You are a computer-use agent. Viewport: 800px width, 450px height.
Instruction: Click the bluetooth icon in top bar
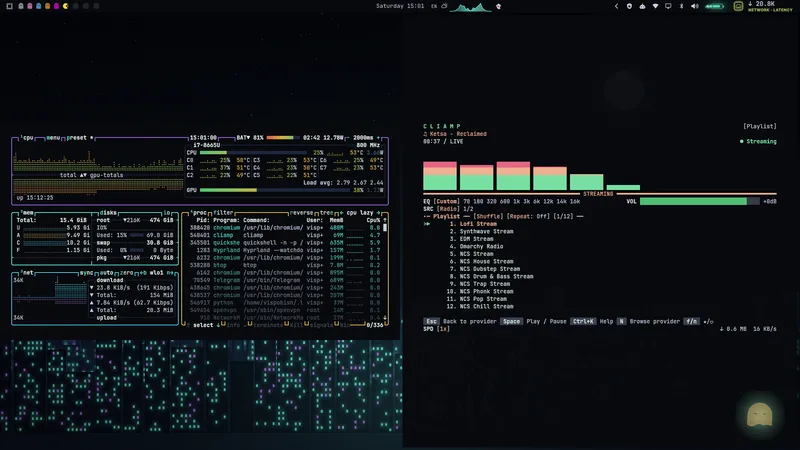pos(681,6)
